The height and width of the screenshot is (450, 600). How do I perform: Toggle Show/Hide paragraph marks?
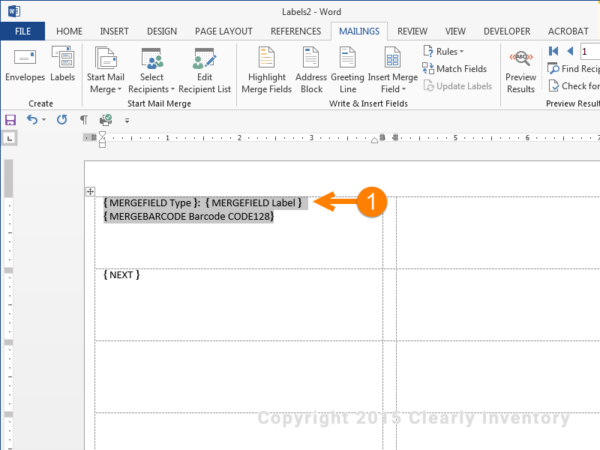coord(83,120)
